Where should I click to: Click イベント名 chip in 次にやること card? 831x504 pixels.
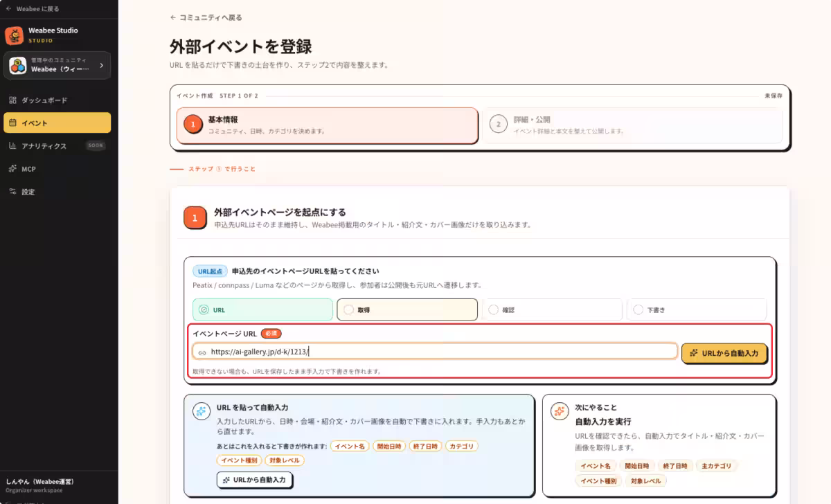tap(595, 467)
